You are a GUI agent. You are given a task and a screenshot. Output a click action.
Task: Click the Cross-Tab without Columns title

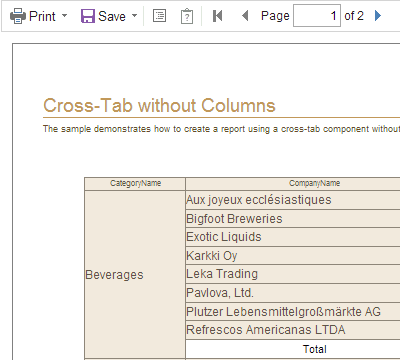coord(159,105)
